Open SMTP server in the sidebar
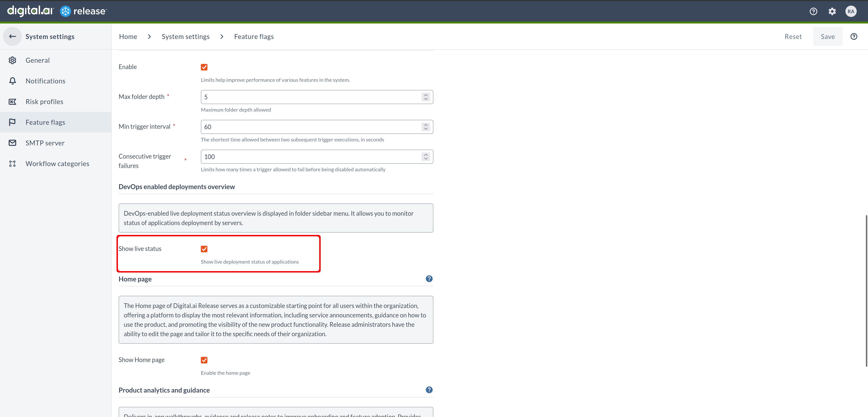This screenshot has width=868, height=417. [x=56, y=143]
